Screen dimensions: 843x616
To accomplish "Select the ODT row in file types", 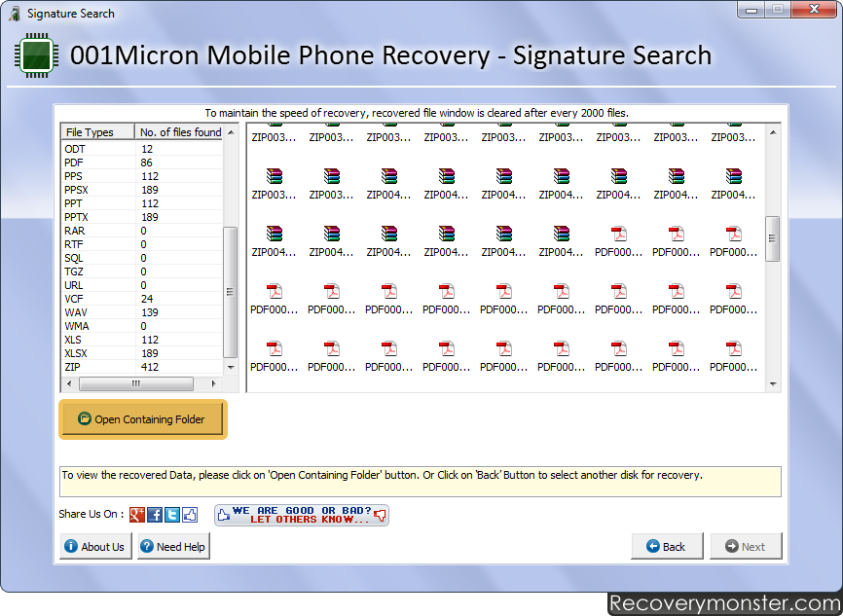I will (142, 149).
